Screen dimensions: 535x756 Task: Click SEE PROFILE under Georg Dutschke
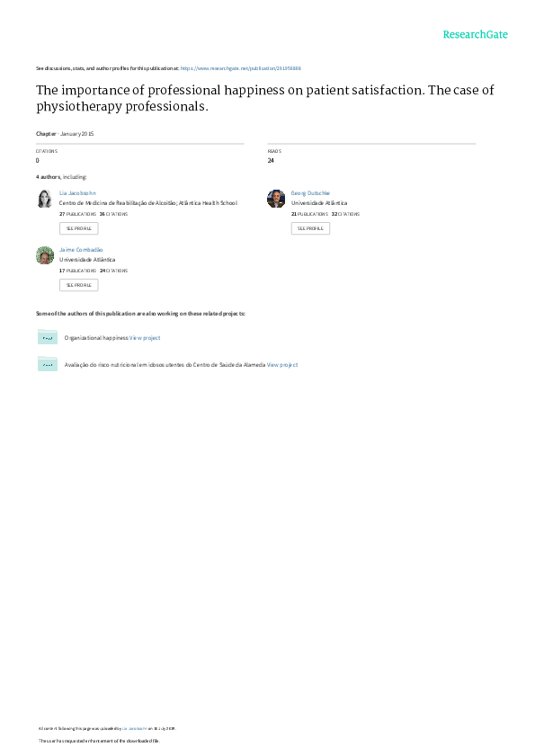(x=311, y=228)
